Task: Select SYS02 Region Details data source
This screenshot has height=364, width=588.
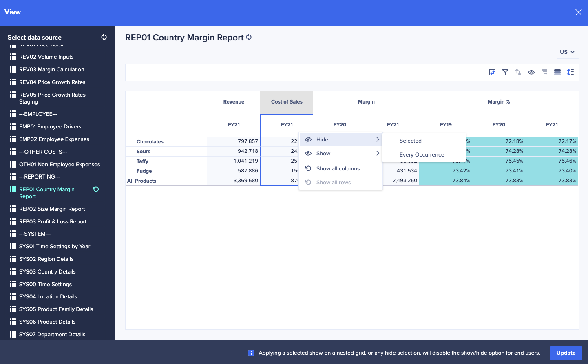Action: point(46,259)
